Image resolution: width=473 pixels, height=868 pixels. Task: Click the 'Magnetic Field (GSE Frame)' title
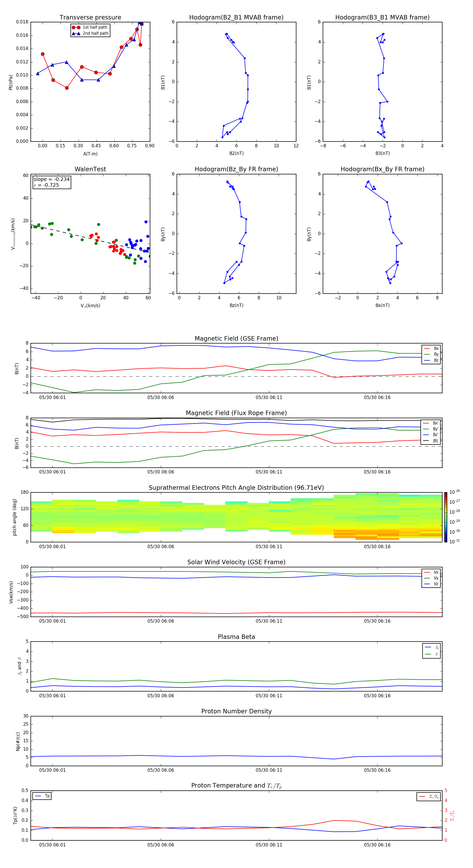pyautogui.click(x=236, y=339)
